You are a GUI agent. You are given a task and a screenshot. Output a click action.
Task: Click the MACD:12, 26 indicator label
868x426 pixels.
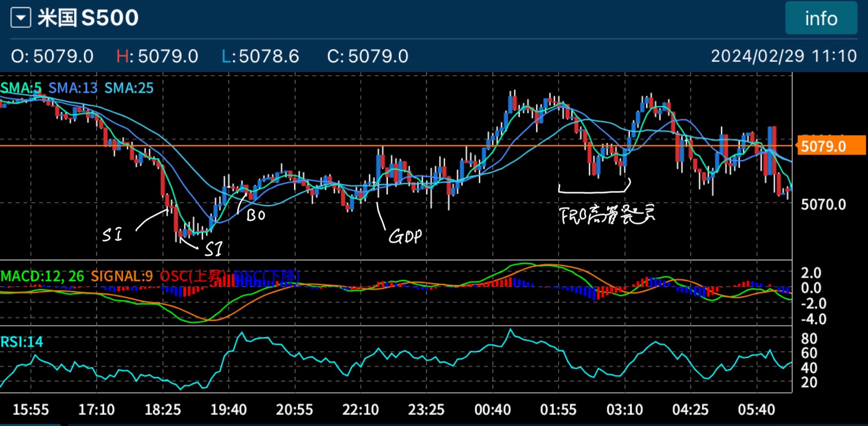click(42, 276)
